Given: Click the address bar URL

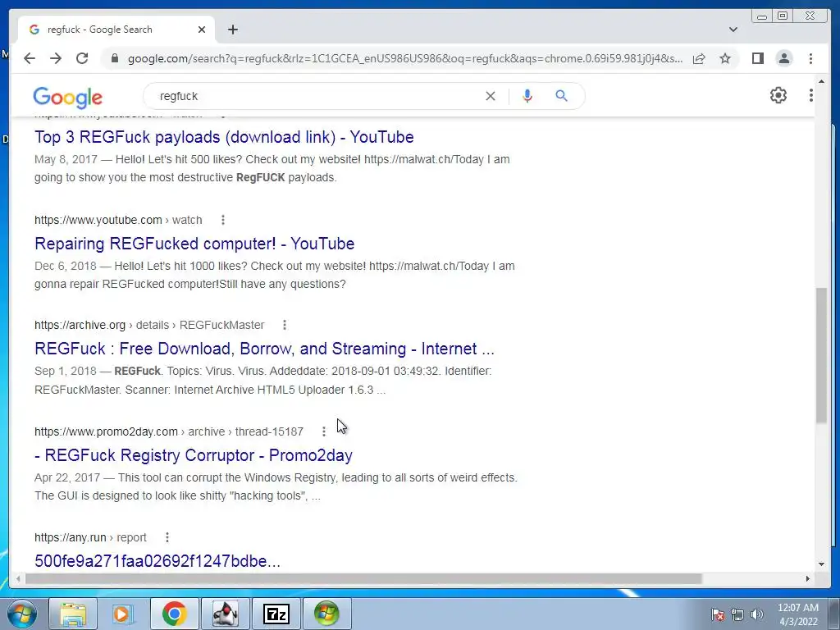Looking at the screenshot, I should 405,58.
